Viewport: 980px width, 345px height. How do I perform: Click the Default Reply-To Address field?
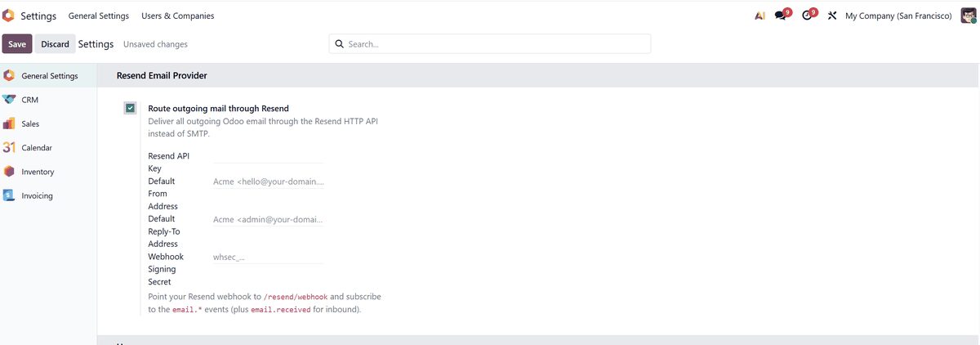coord(268,219)
